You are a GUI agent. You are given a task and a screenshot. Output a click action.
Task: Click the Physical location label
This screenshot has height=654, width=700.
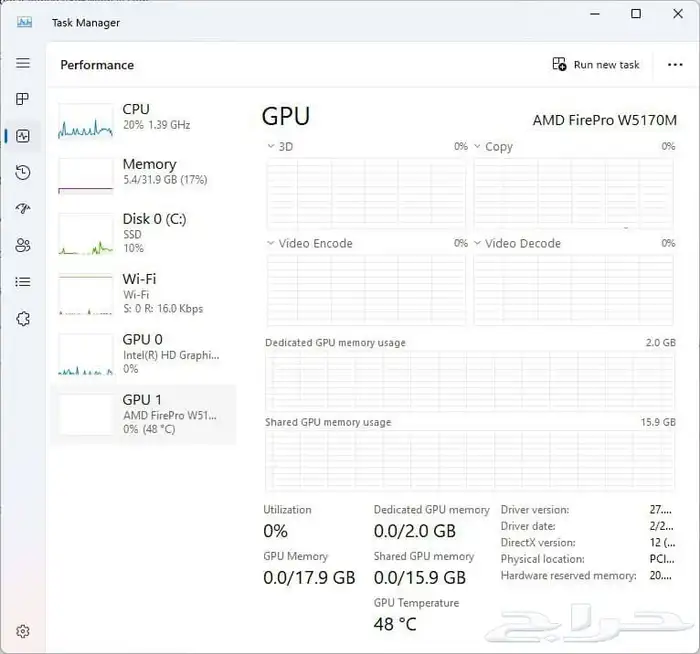pos(542,559)
